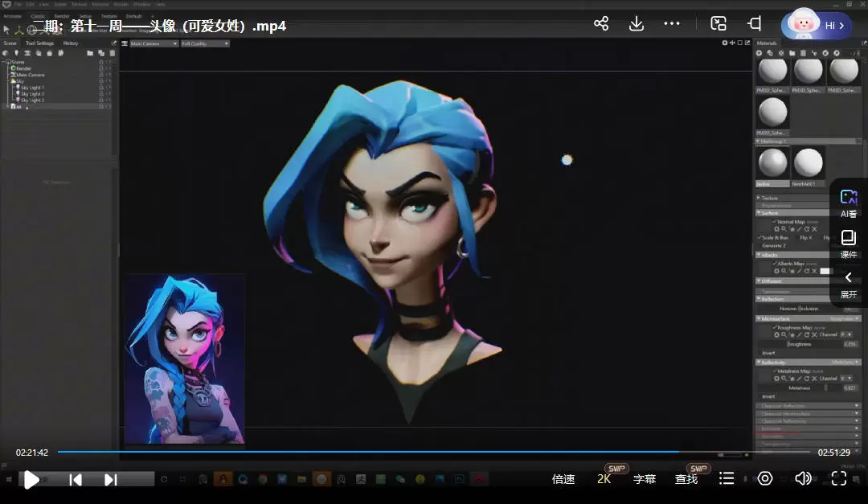Open 倍速 playback speed menu

tap(563, 479)
